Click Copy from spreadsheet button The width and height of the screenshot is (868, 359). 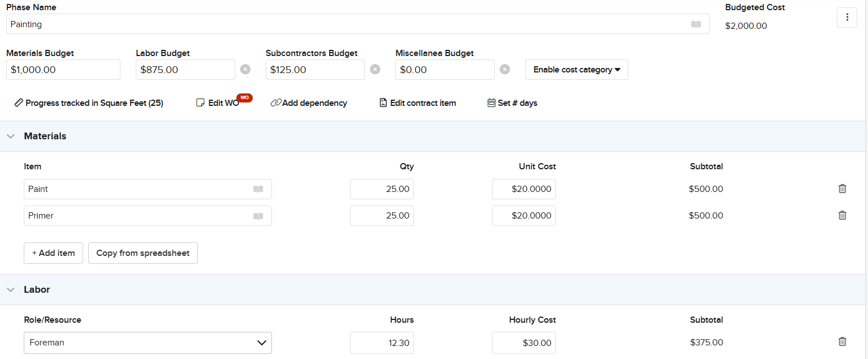click(143, 253)
